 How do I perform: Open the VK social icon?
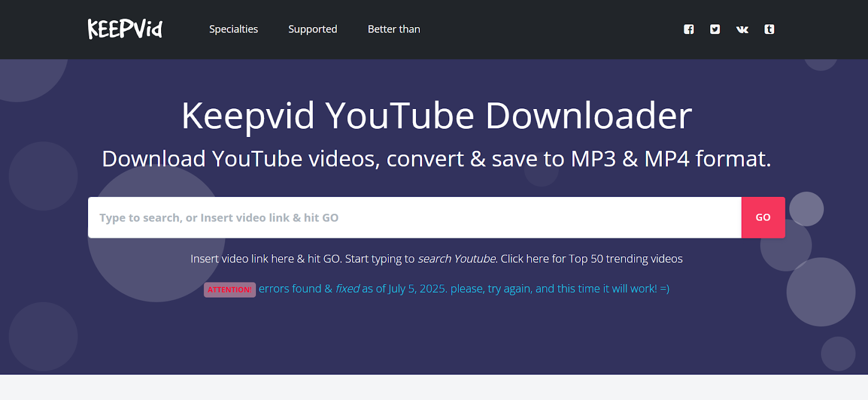(x=742, y=29)
